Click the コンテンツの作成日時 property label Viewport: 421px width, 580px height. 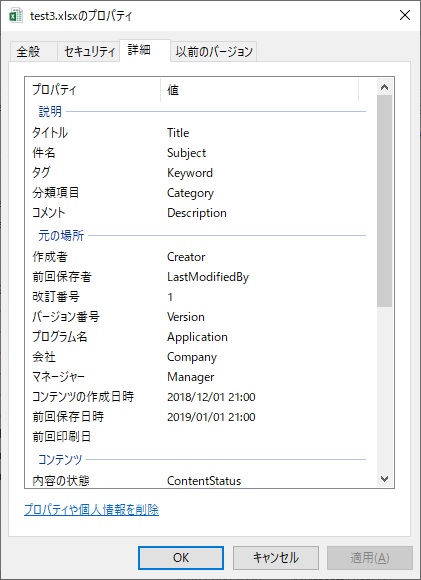coord(83,397)
